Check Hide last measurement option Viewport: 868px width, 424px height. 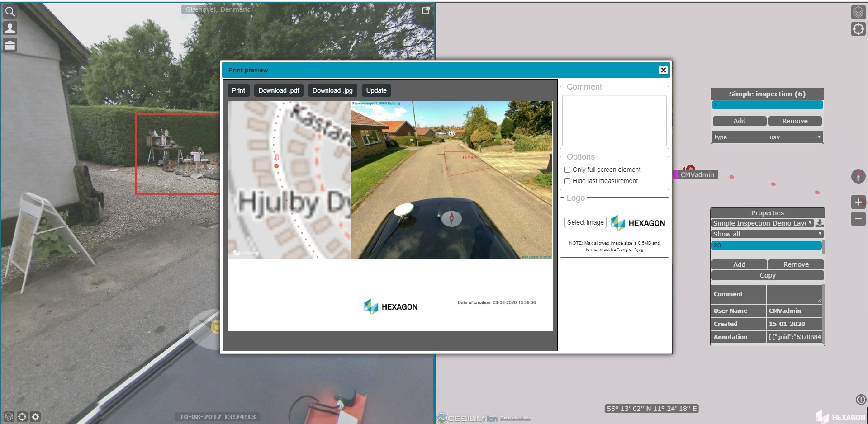(x=567, y=181)
